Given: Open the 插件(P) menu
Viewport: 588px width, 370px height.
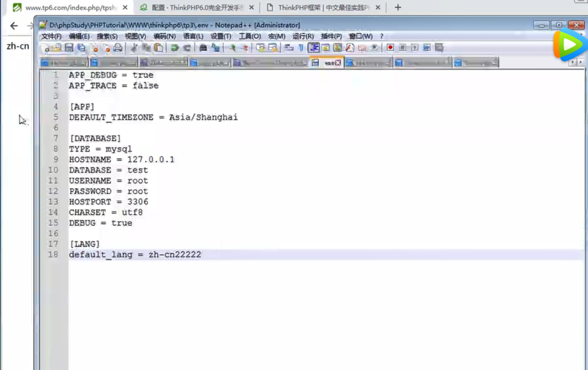Looking at the screenshot, I should pos(331,36).
